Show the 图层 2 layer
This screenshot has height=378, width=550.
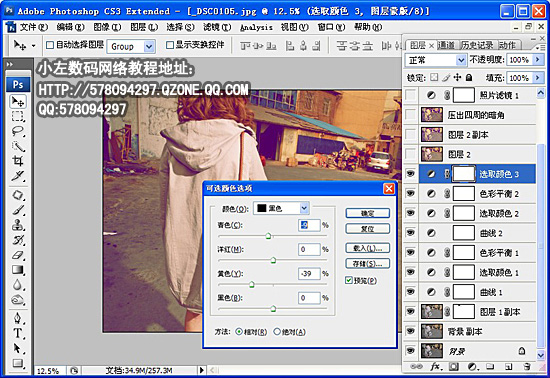410,154
